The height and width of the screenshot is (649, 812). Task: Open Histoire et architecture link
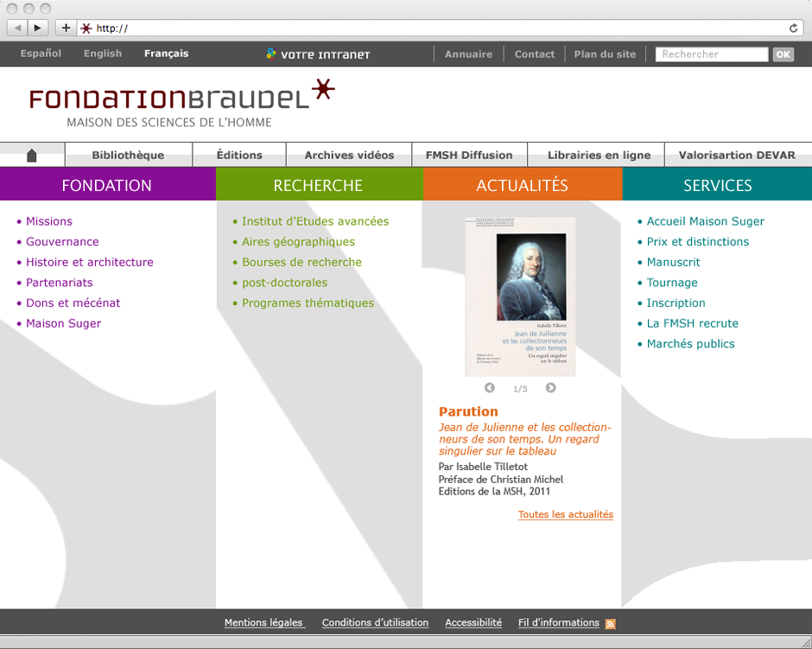90,262
